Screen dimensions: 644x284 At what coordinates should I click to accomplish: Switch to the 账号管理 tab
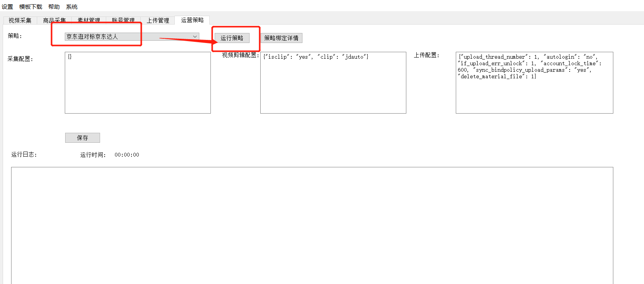click(123, 20)
